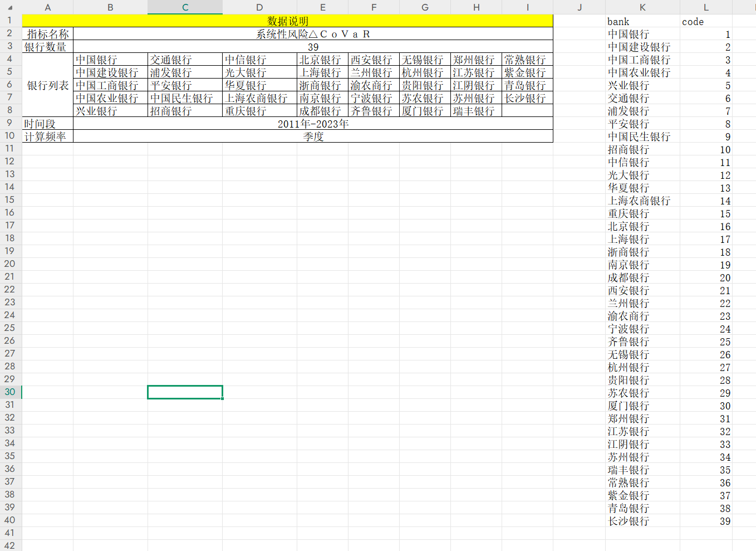Click the 季度 frequency cell

[313, 136]
